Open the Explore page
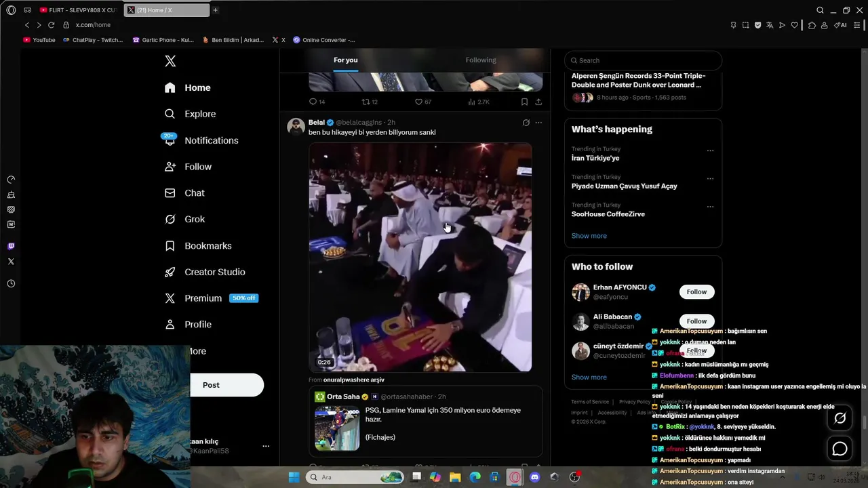 pos(191,114)
